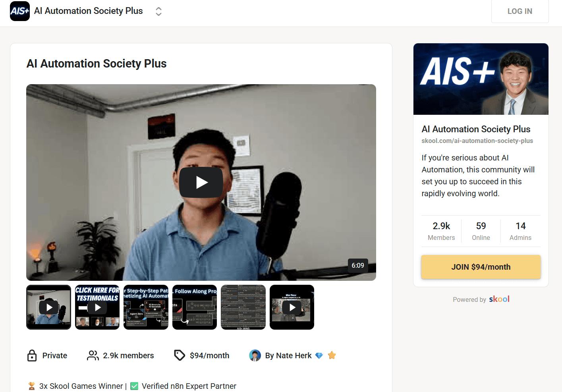
Task: Click the blue diamond badge after Nate Herk
Action: [319, 355]
